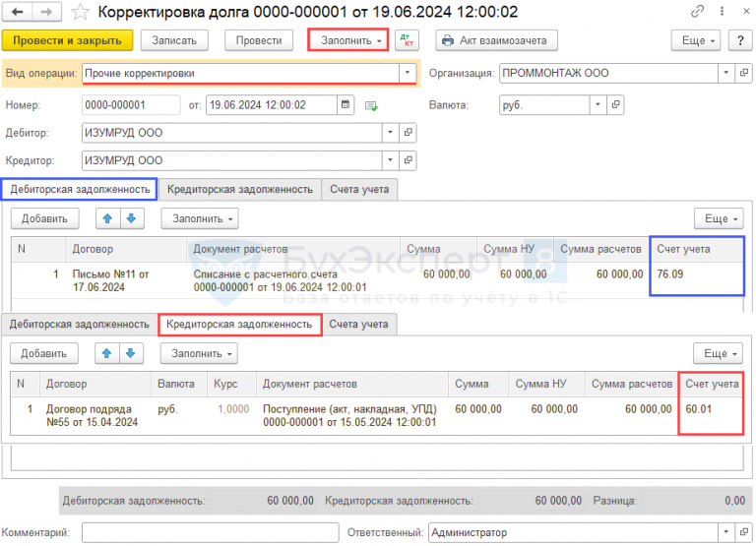Open Еще menu of Кредиторская table
Screen dimensions: 756x546
pyautogui.click(x=718, y=354)
